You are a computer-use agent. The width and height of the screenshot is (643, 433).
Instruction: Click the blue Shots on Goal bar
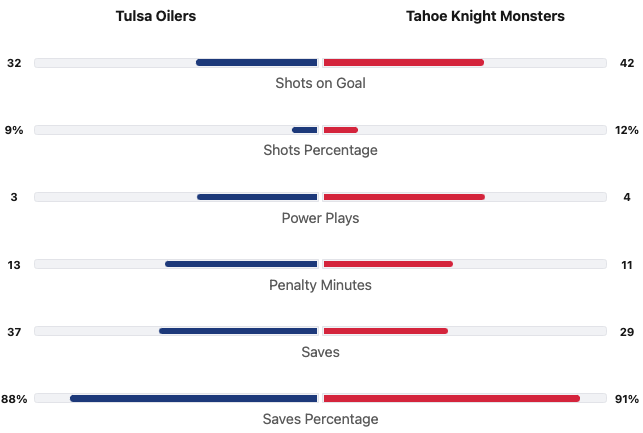point(257,63)
